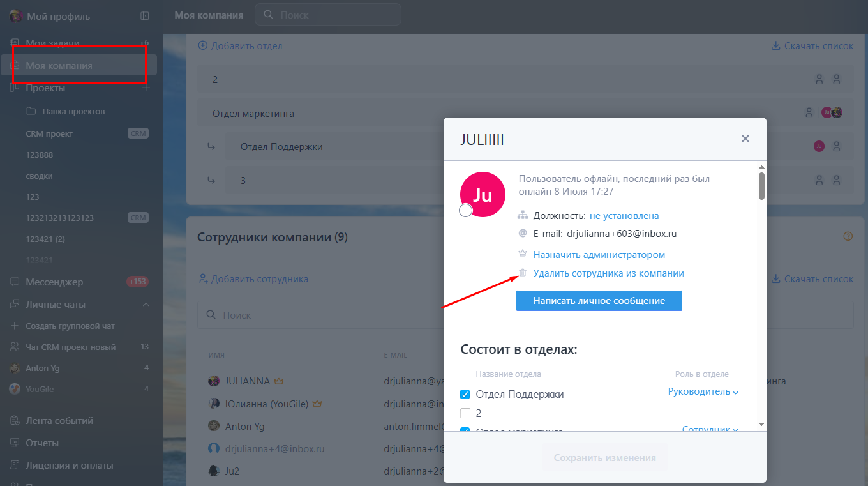Toggle the partially visible Отдел маркетинга checkbox
Screen dimensions: 868x486
pyautogui.click(x=465, y=431)
